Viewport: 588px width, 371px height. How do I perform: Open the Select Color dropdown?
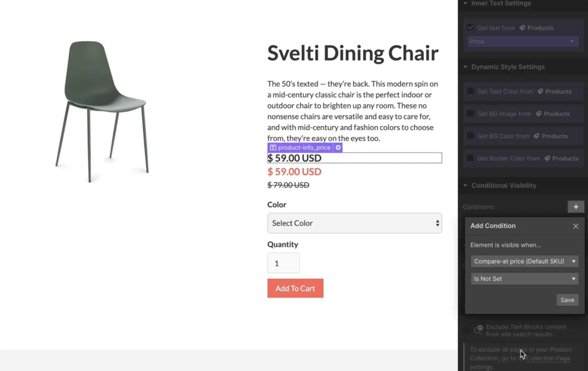(x=354, y=223)
